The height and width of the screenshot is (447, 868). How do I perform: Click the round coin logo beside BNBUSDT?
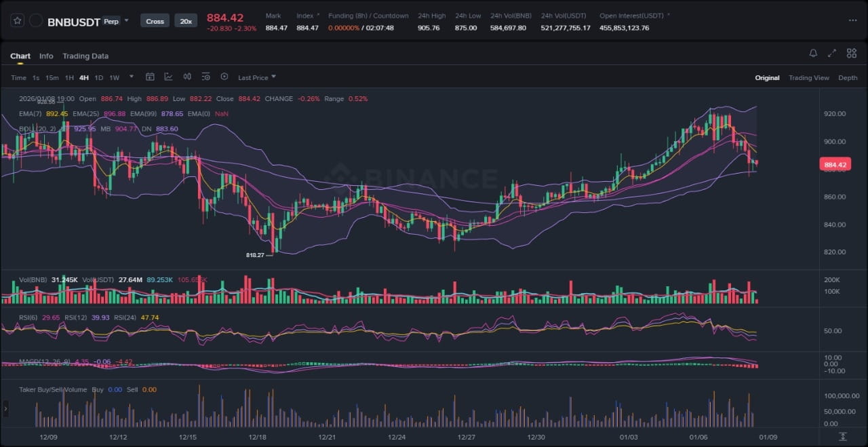[36, 21]
